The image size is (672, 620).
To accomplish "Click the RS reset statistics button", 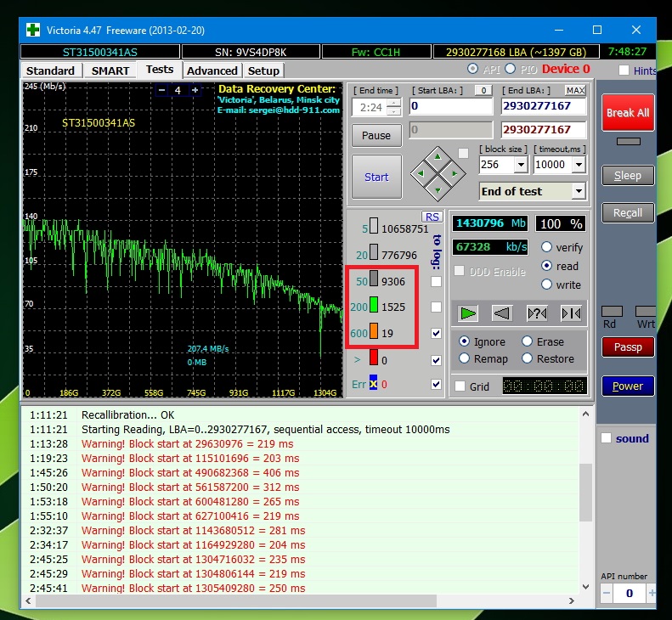I will pos(432,217).
